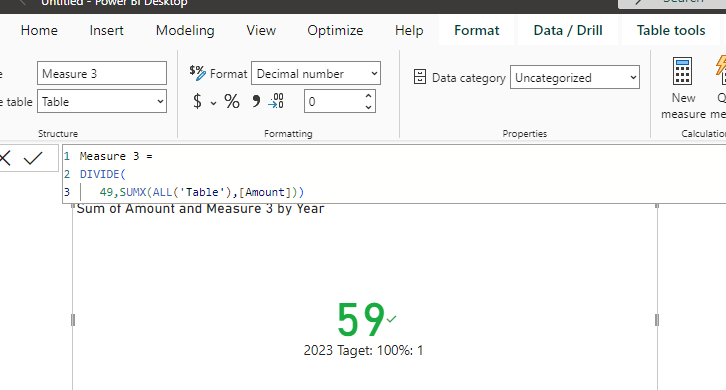726x390 pixels.
Task: Click the 2023 Taget: 100%: 1 text
Action: click(x=363, y=351)
